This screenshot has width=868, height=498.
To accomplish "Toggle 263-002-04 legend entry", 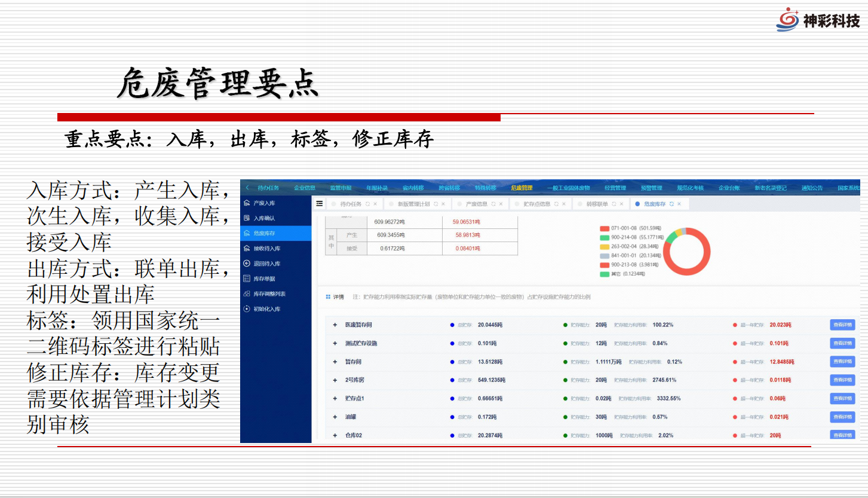I will point(604,246).
